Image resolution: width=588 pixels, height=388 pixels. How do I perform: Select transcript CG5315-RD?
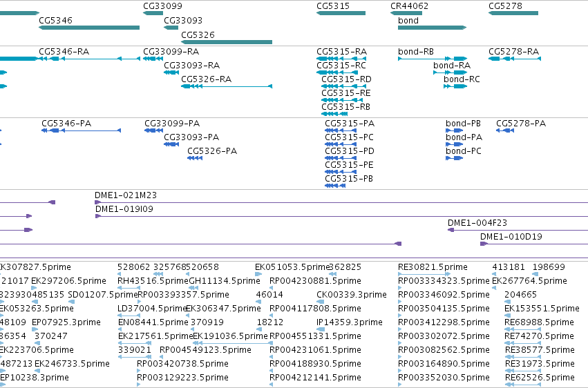[343, 86]
